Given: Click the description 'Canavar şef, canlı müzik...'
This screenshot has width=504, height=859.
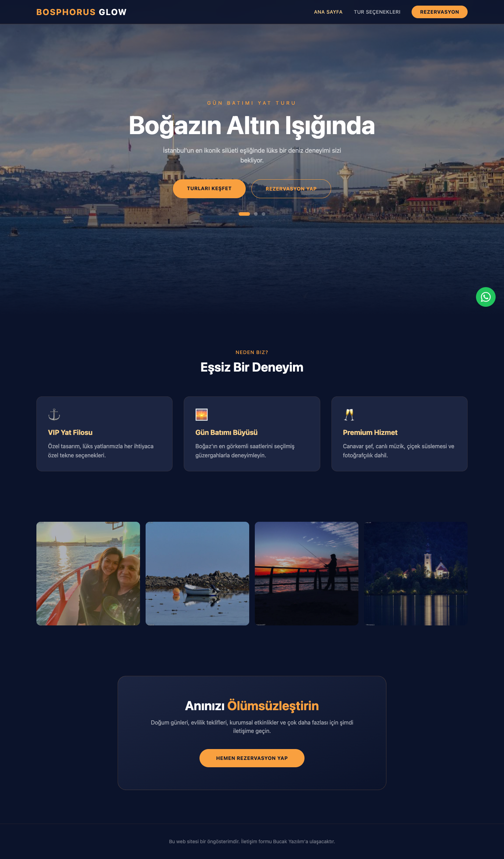Looking at the screenshot, I should pyautogui.click(x=399, y=451).
